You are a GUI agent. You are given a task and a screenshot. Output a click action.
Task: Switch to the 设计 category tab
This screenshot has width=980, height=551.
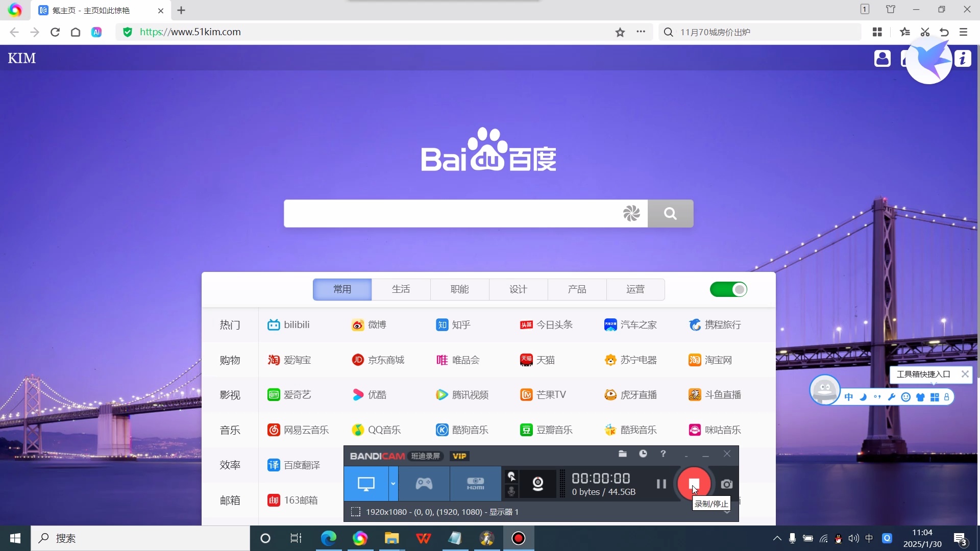click(x=518, y=289)
